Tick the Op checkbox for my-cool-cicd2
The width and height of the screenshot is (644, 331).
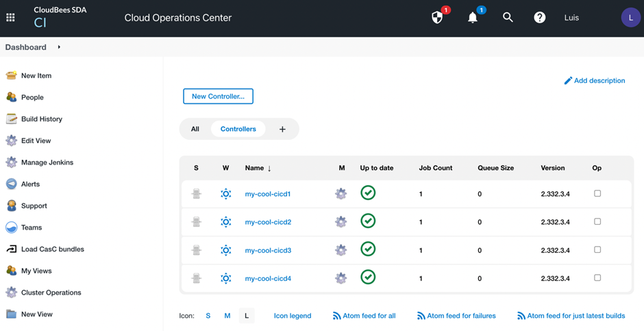(597, 221)
